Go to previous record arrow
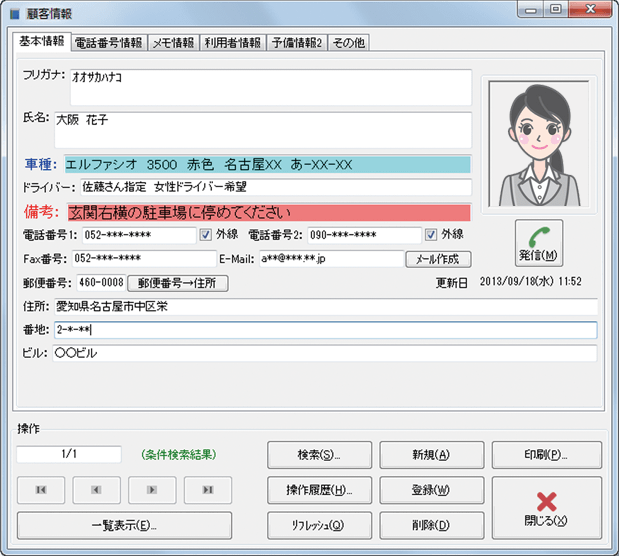 coord(96,490)
